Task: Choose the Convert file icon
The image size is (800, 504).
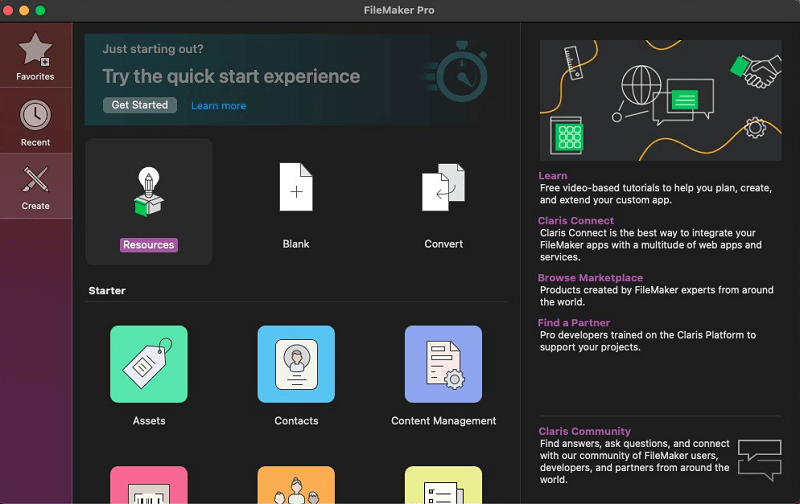Action: (x=443, y=187)
